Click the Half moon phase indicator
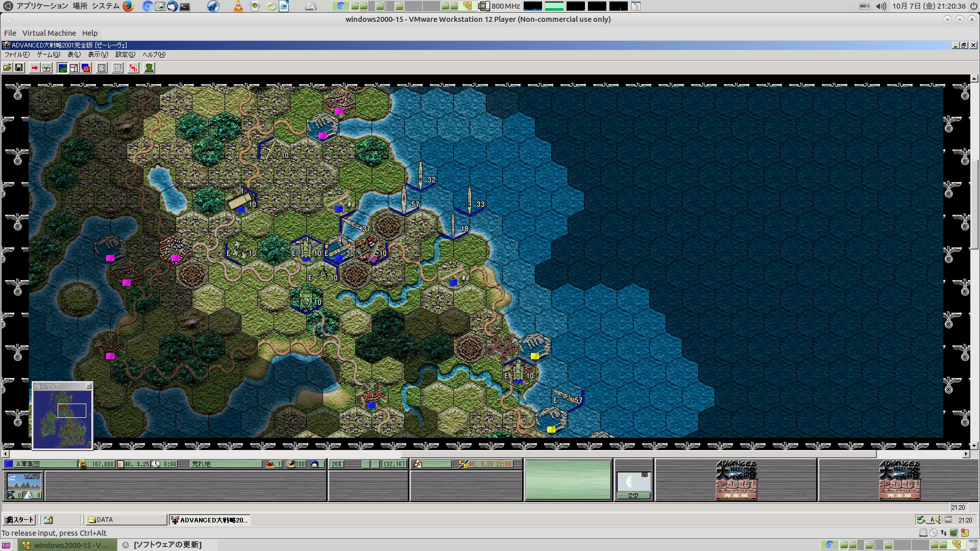The height and width of the screenshot is (551, 980). pos(633,484)
